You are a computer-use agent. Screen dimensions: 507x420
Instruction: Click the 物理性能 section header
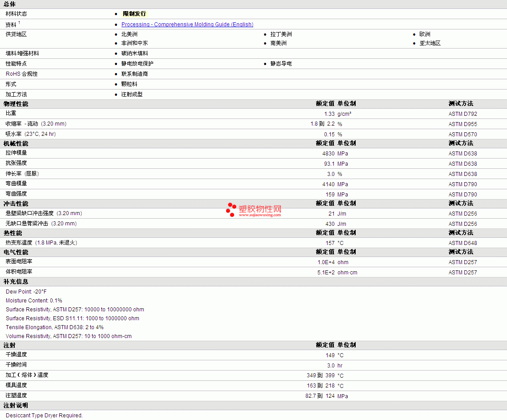pyautogui.click(x=16, y=104)
